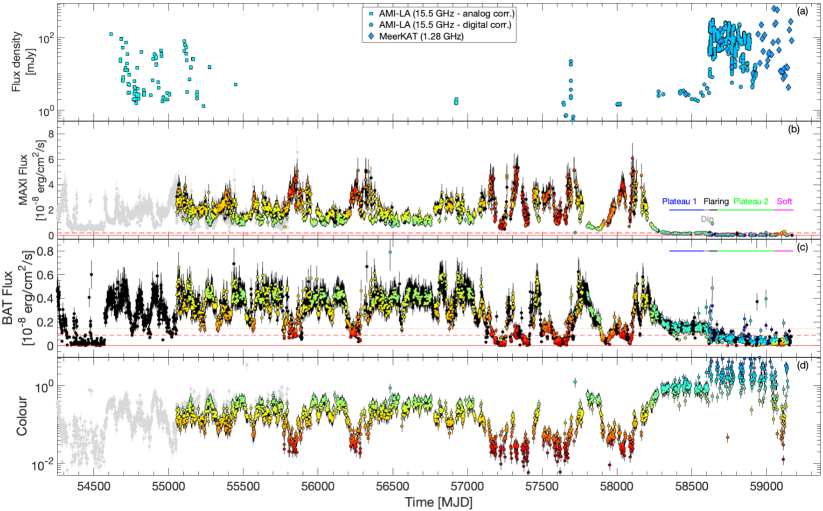Image resolution: width=823 pixels, height=511 pixels.
Task: Click the 54500 x-axis tick label
Action: coord(93,486)
